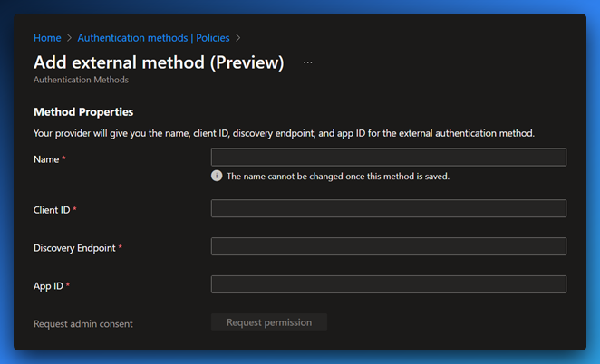
Task: Focus the Client ID text field
Action: [389, 208]
